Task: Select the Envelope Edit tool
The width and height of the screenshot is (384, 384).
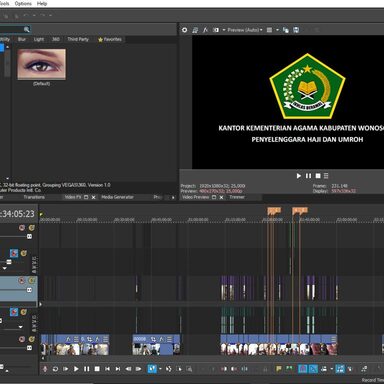Action: pos(168,369)
